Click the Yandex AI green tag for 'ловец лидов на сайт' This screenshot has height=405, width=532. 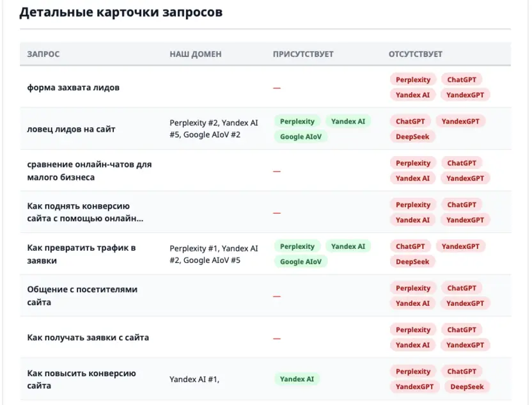pos(349,121)
